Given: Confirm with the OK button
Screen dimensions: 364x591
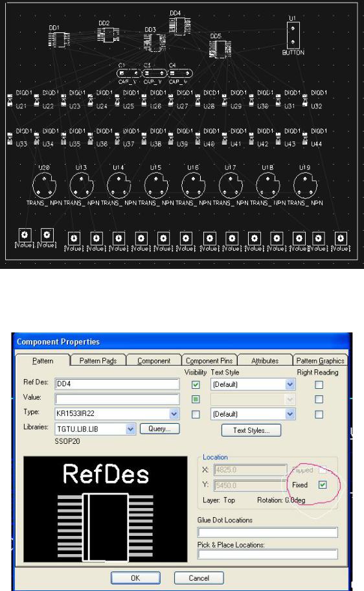Looking at the screenshot, I should (135, 578).
